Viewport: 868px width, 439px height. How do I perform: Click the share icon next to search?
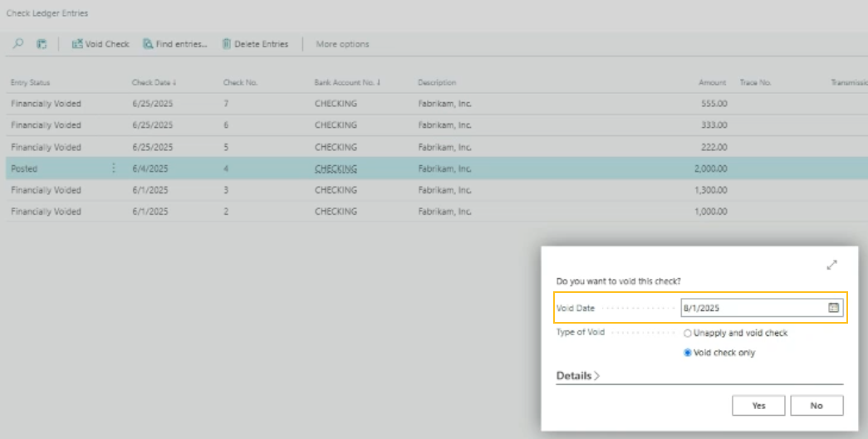[42, 44]
